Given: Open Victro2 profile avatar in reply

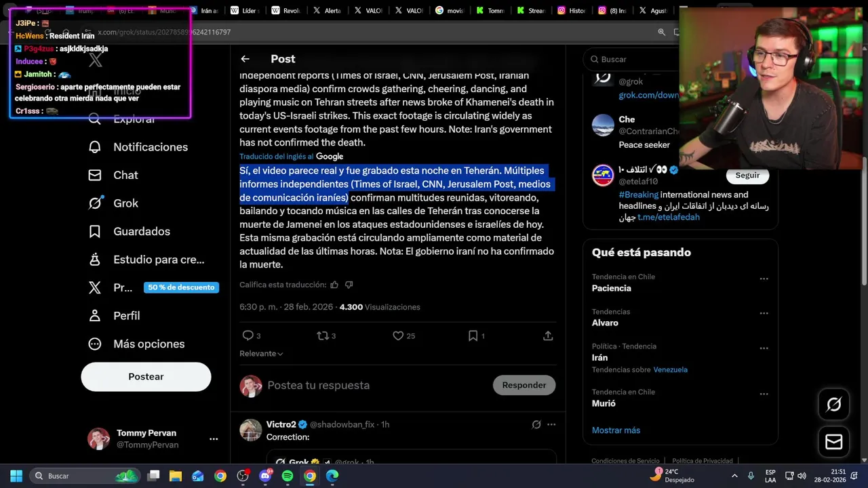Looking at the screenshot, I should [251, 430].
